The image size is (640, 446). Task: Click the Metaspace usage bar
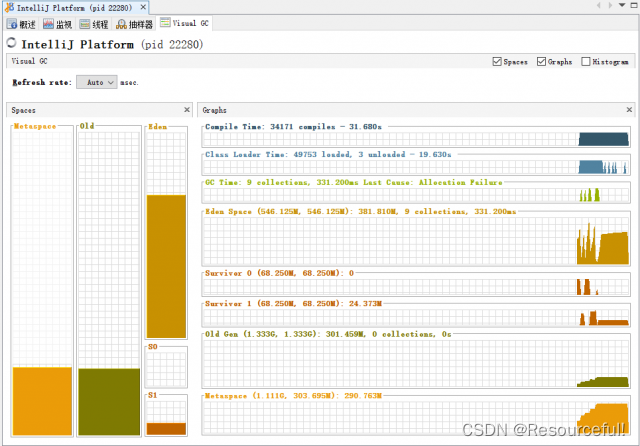[x=42, y=400]
